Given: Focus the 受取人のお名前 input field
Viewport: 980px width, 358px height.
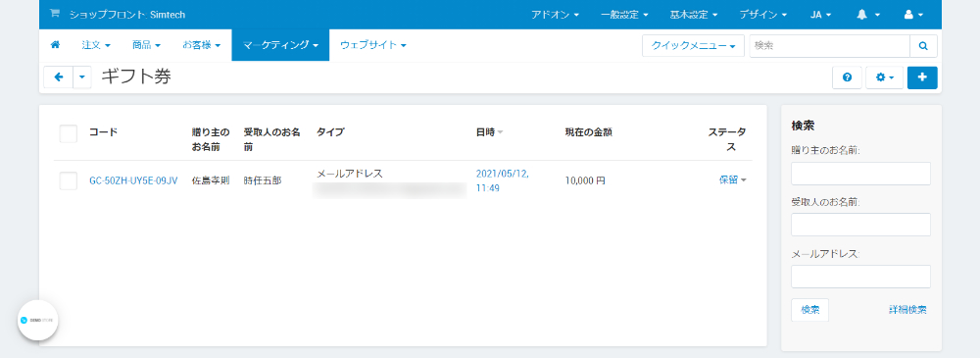Looking at the screenshot, I should pyautogui.click(x=860, y=225).
